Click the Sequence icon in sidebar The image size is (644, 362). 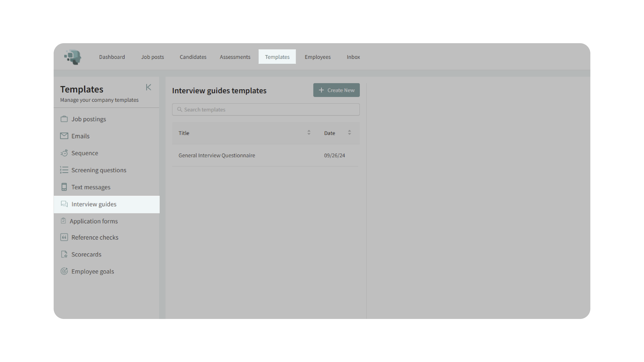click(x=64, y=153)
